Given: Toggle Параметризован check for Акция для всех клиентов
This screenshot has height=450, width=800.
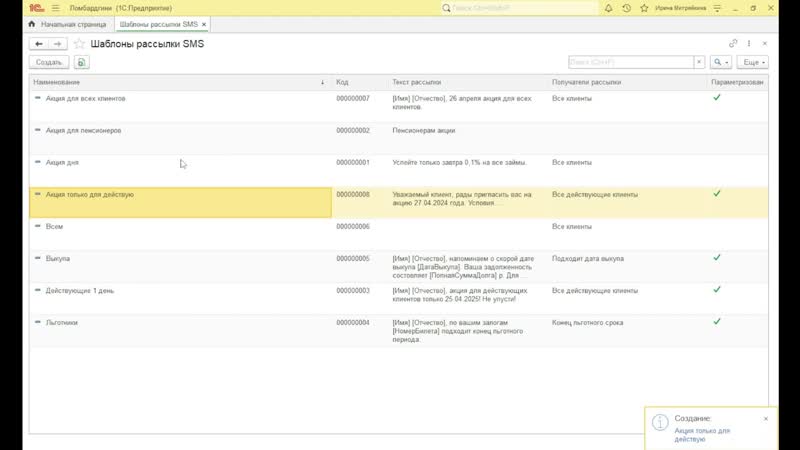Looking at the screenshot, I should click(x=716, y=97).
